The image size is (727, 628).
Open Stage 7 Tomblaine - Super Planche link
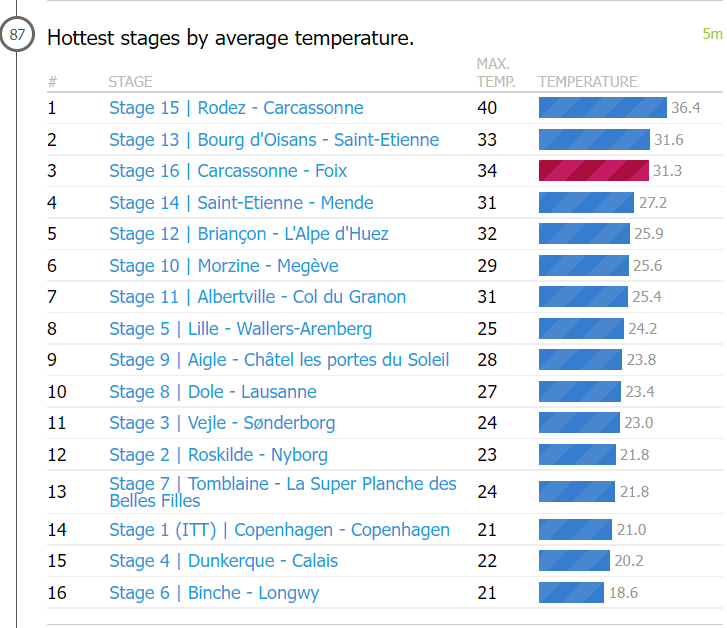(282, 491)
